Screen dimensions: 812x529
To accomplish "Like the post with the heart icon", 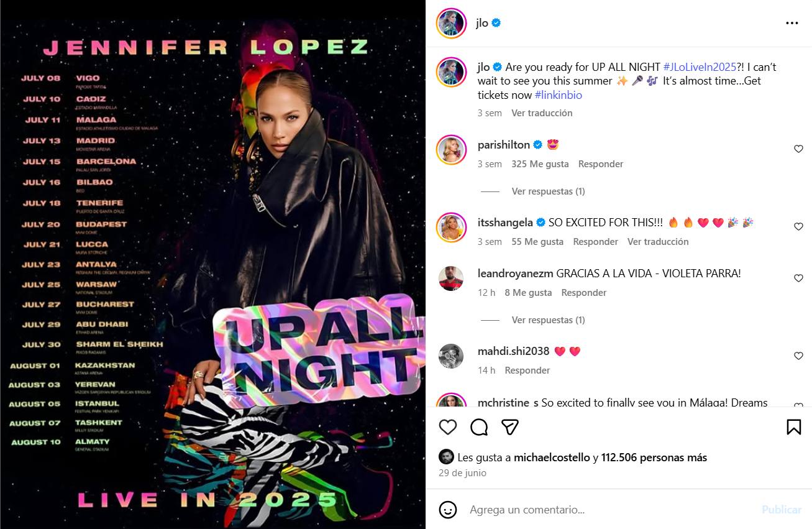I will pyautogui.click(x=447, y=427).
